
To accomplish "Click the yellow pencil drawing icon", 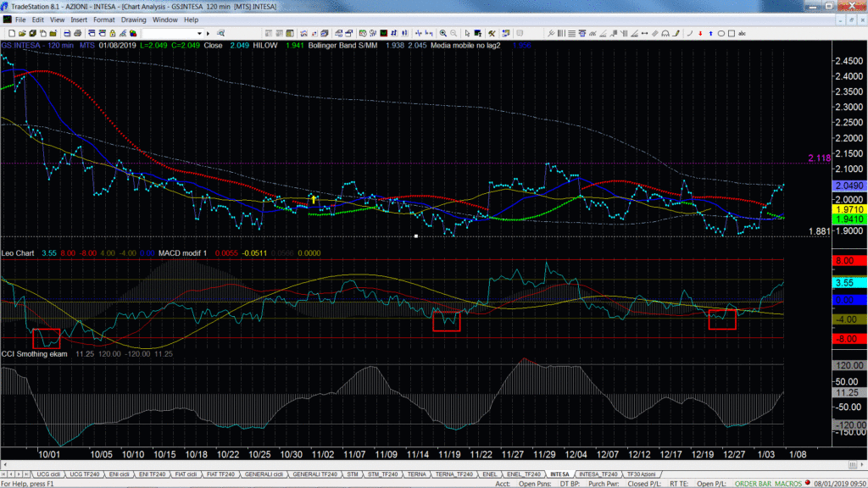I will point(676,33).
